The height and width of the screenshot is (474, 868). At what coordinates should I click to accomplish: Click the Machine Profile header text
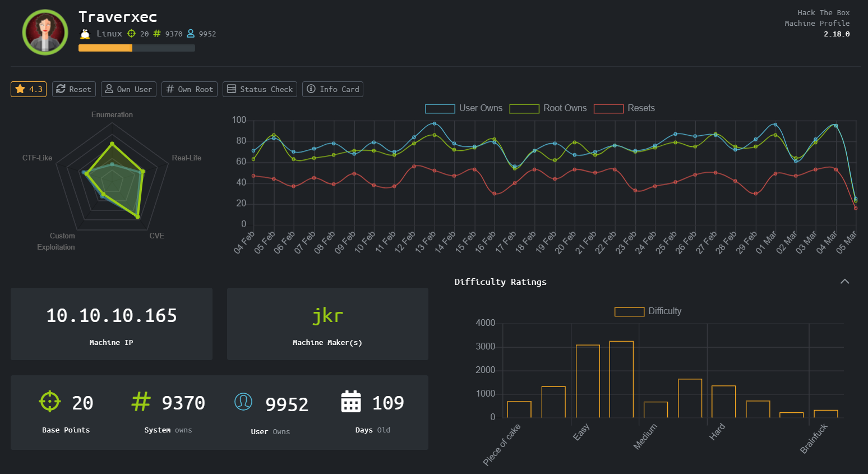click(817, 23)
